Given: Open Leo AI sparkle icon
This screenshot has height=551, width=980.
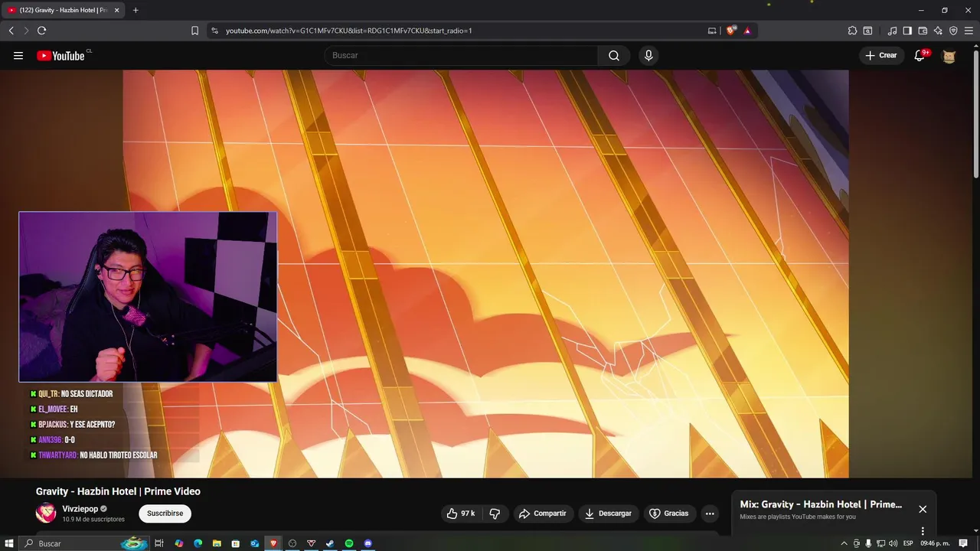Looking at the screenshot, I should pos(938,31).
